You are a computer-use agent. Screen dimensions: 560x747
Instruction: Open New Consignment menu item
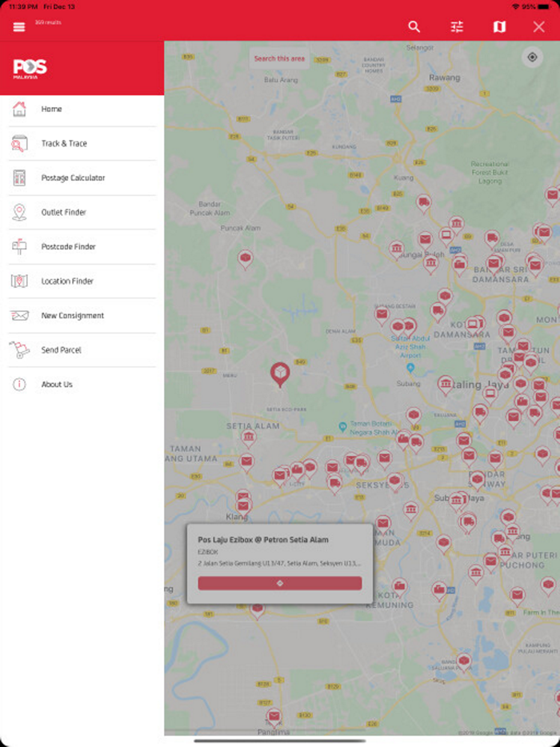pos(82,315)
